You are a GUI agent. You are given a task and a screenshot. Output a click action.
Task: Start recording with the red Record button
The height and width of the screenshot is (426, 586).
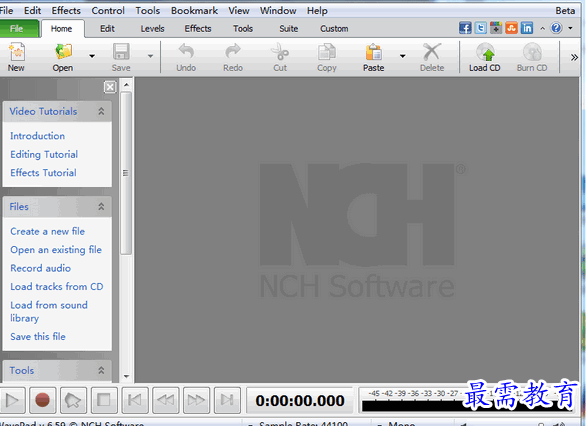[x=42, y=400]
